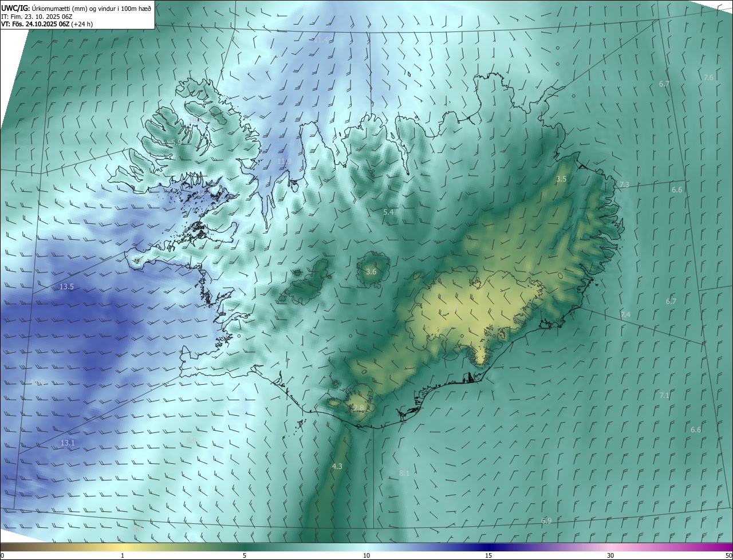Click the 3.5 value label on the map
Viewport: 733px width, 560px height.
tap(561, 179)
